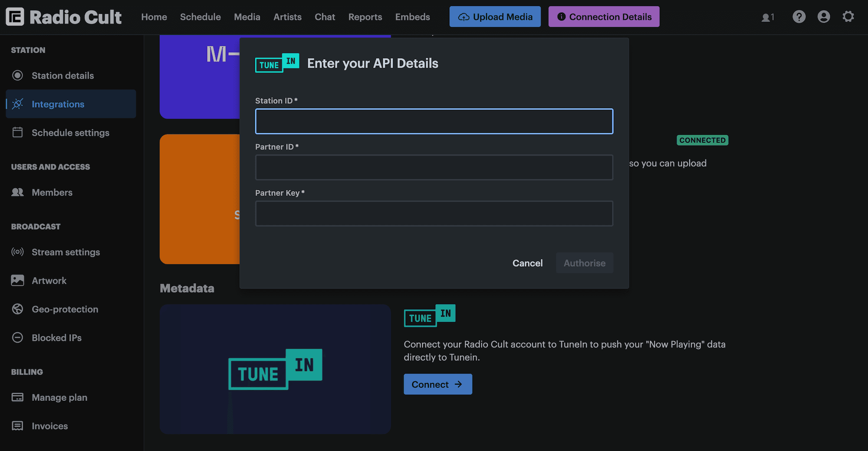
Task: Click the Upload Media button
Action: [x=495, y=16]
